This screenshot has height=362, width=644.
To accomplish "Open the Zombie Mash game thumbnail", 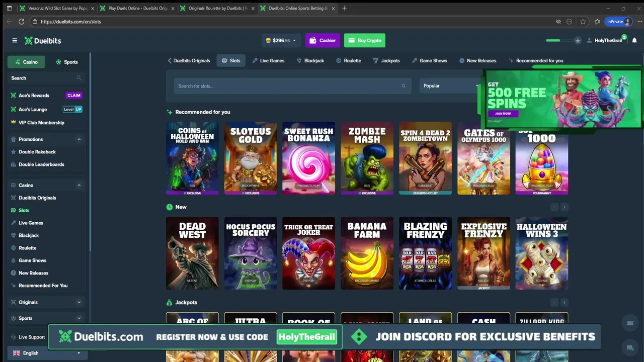I will click(367, 158).
